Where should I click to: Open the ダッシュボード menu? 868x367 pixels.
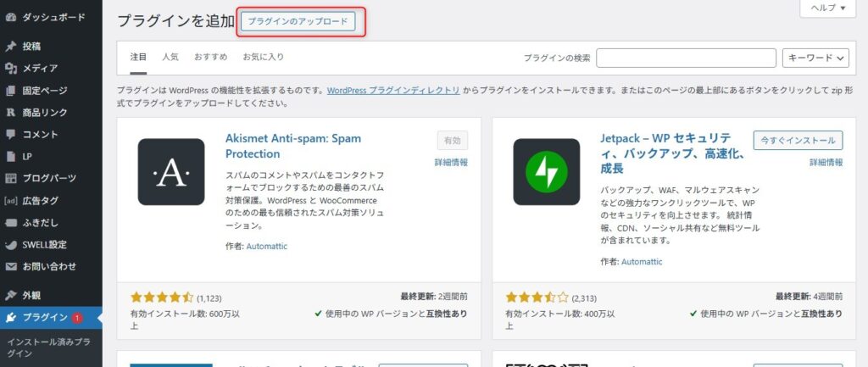click(x=53, y=17)
